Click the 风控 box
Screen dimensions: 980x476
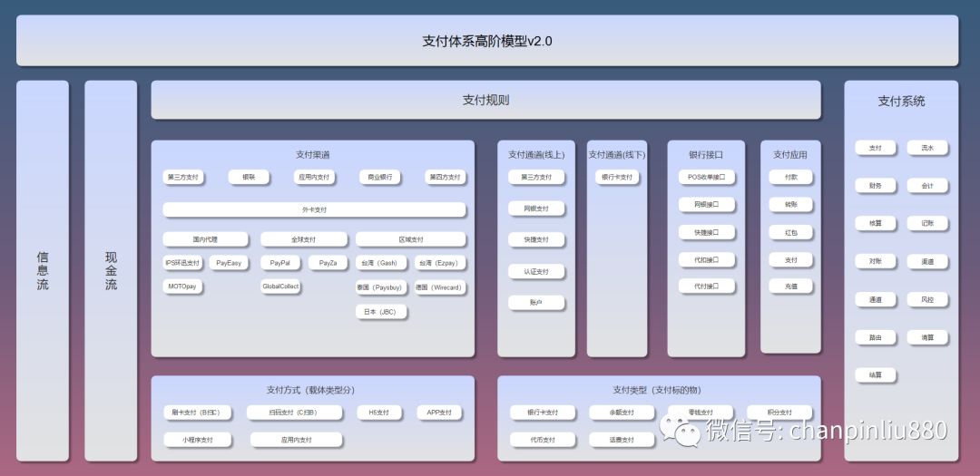click(927, 299)
